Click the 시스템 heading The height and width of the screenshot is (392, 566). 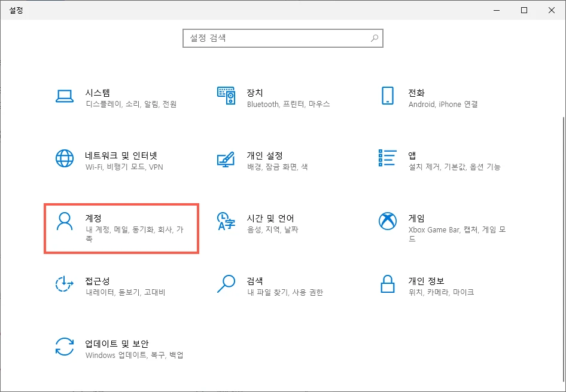(98, 93)
